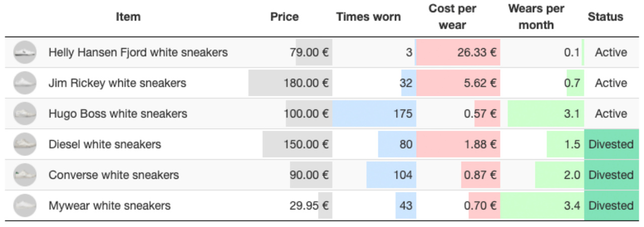Viewport: 644px width, 227px height.
Task: Click the 26.33 € cost per wear cell
Action: tap(458, 52)
